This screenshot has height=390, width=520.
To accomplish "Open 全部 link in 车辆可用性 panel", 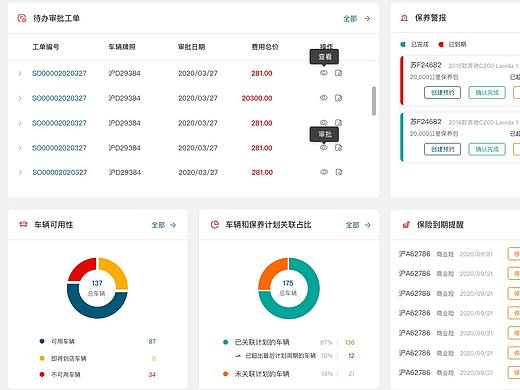I will (x=158, y=225).
